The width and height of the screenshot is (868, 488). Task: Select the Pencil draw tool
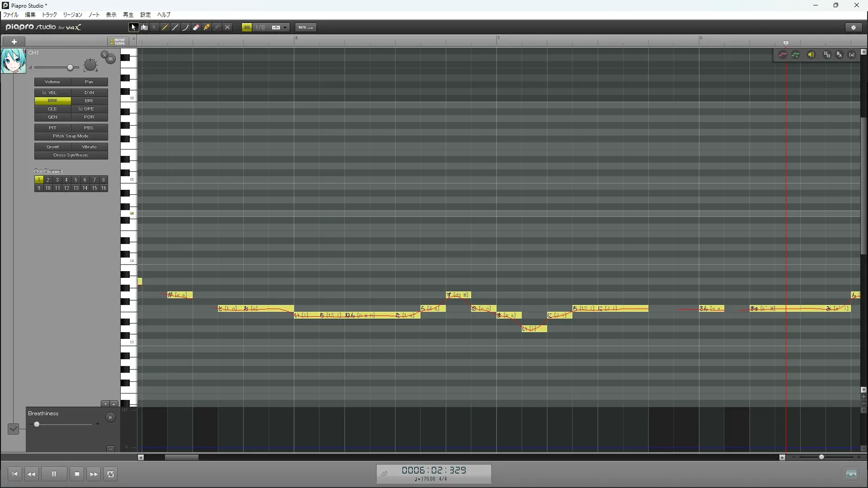point(165,28)
